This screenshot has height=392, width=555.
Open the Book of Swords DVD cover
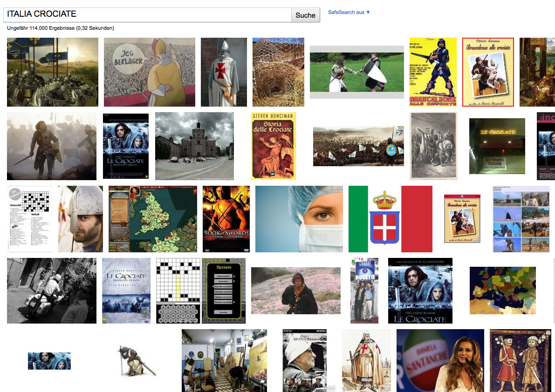click(226, 219)
